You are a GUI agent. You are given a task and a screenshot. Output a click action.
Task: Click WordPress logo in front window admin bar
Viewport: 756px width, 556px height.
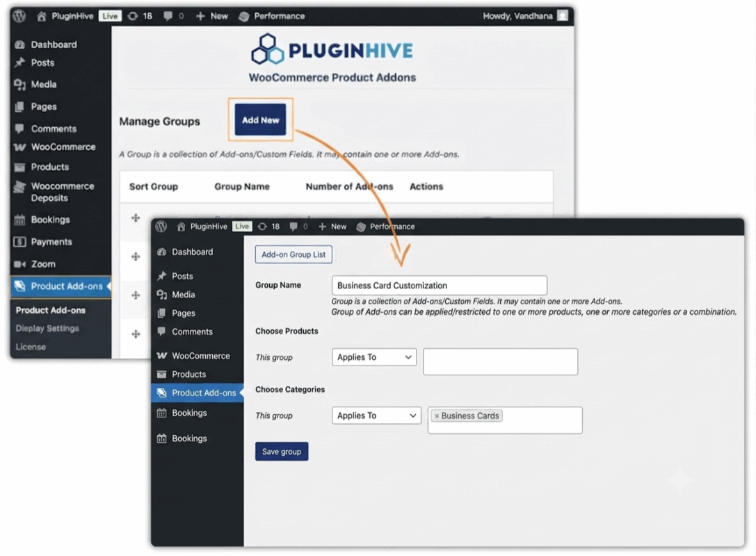tap(161, 227)
